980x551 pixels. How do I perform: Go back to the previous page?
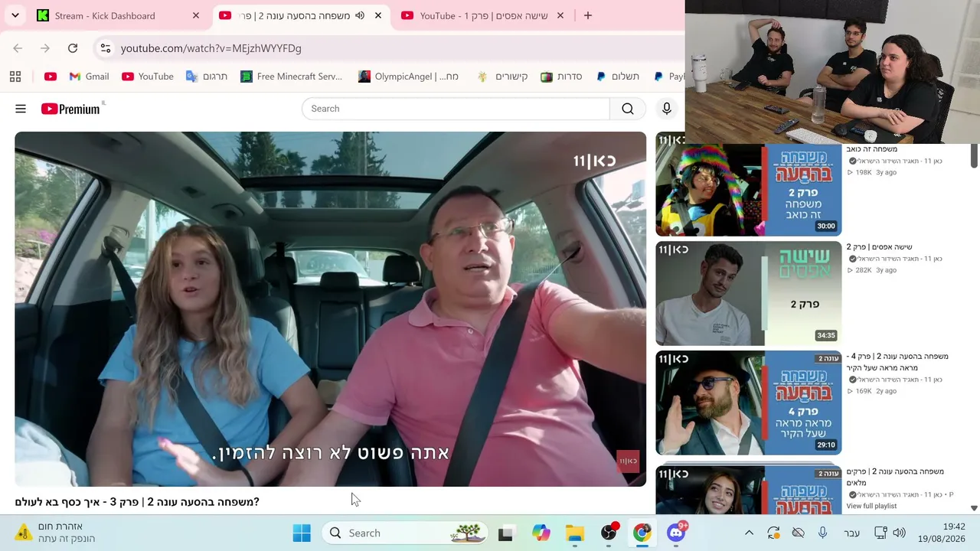(x=18, y=48)
